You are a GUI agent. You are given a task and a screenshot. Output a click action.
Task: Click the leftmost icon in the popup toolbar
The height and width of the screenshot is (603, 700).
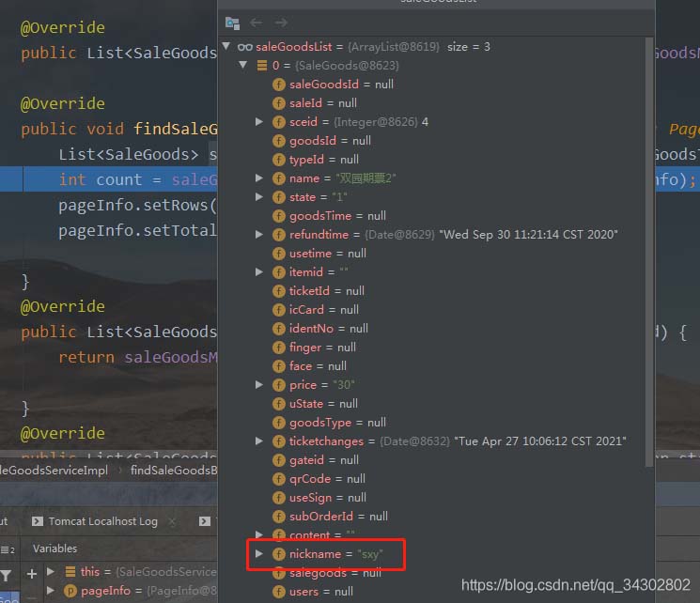click(x=232, y=23)
